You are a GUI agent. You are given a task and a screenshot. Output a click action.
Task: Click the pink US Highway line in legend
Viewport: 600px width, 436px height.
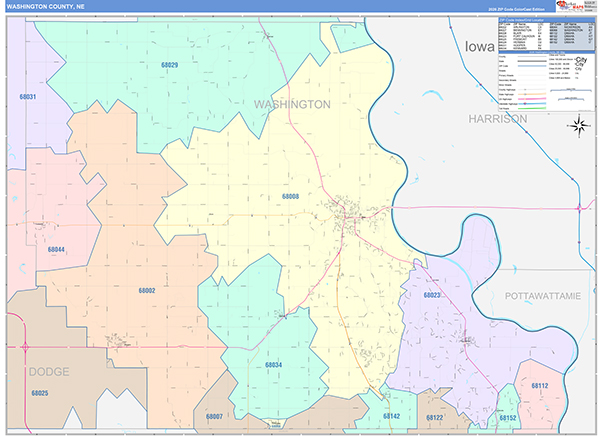tap(532, 99)
